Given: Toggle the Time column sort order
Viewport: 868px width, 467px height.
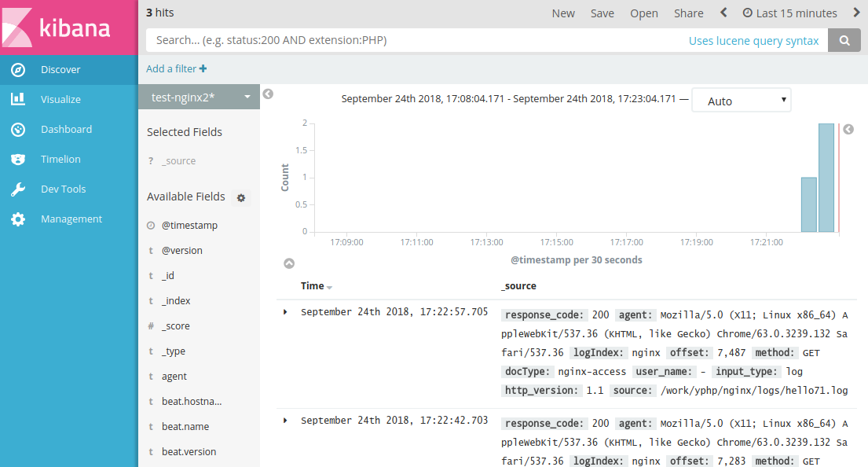Looking at the screenshot, I should [x=329, y=287].
